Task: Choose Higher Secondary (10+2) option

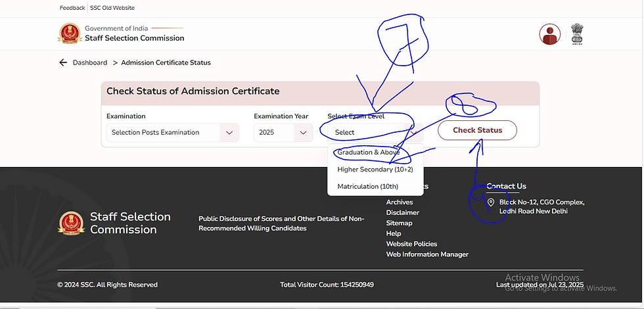Action: click(x=375, y=170)
